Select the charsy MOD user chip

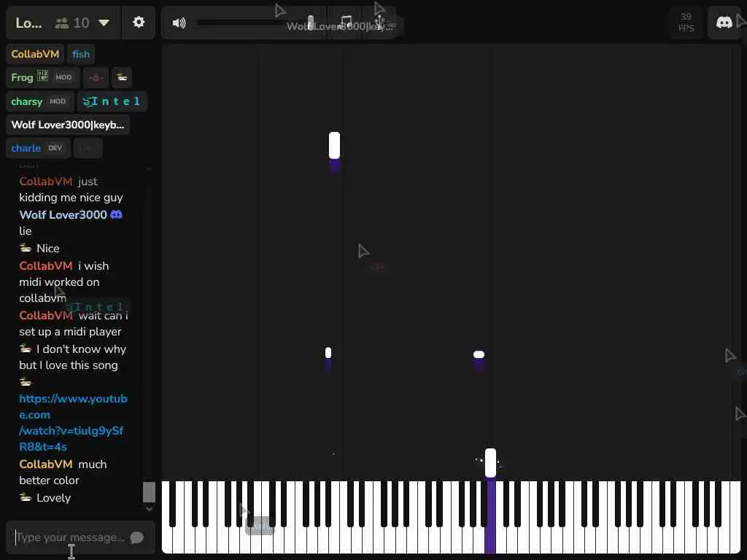point(40,101)
